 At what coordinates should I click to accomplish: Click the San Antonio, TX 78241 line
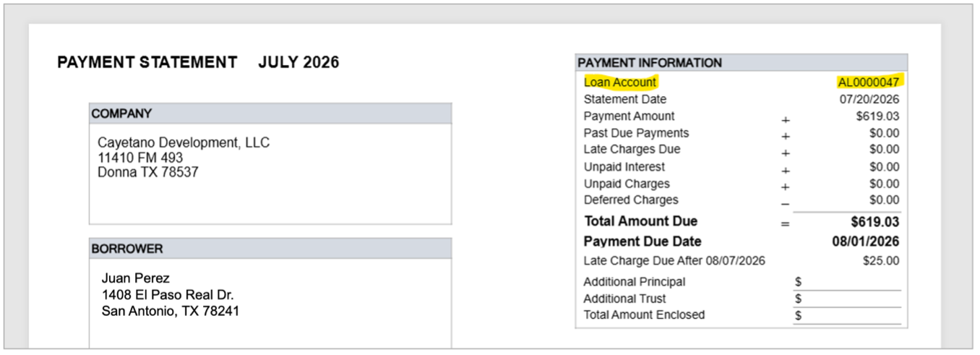click(x=171, y=312)
